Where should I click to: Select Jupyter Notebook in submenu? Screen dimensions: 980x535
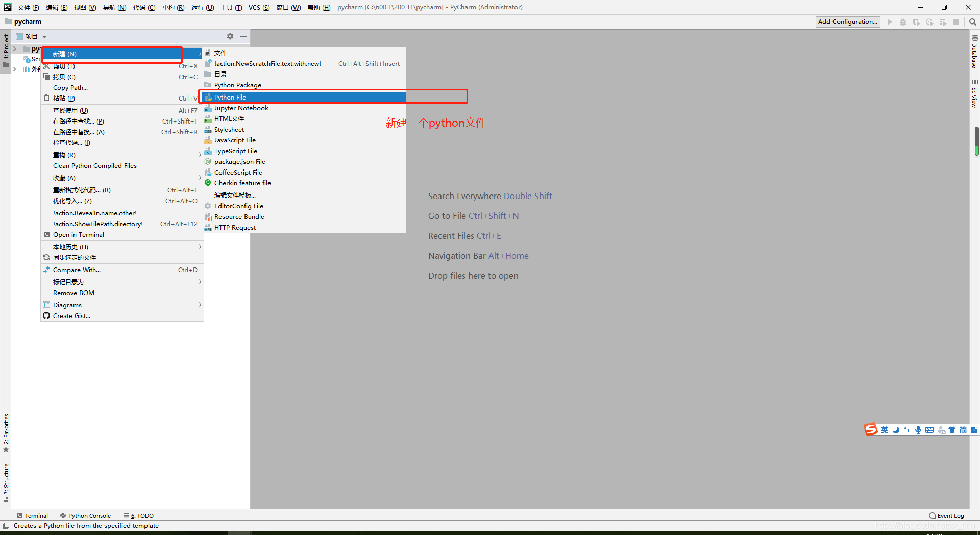pyautogui.click(x=304, y=108)
